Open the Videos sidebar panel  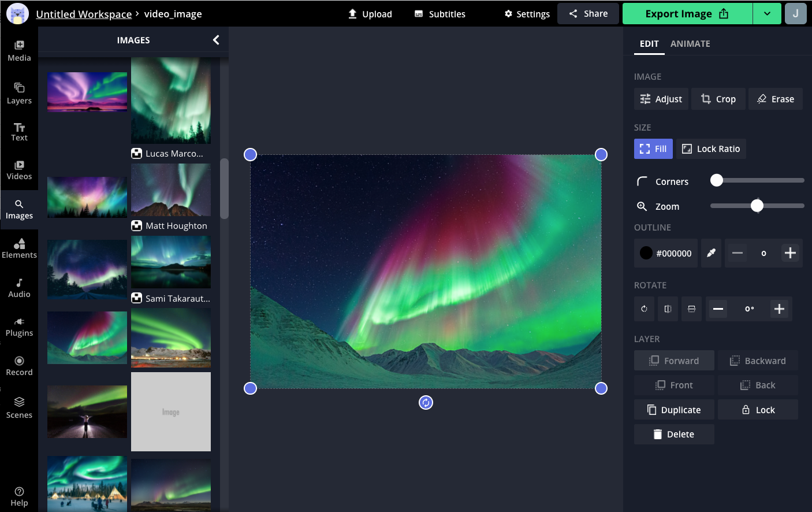coord(19,170)
